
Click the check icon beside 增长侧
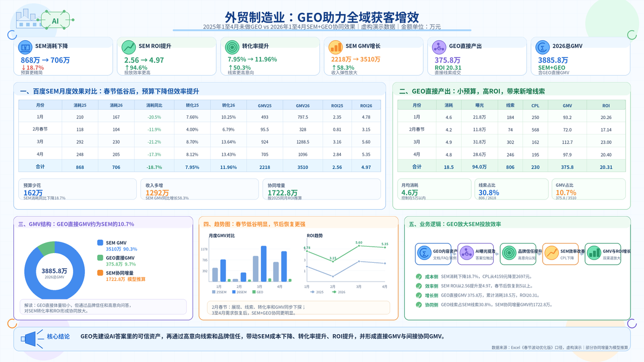click(419, 295)
